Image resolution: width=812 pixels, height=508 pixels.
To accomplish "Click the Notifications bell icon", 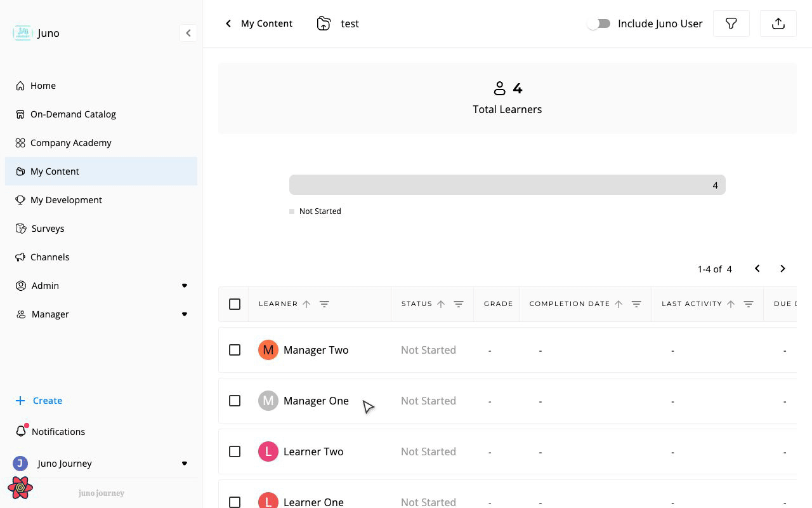I will [21, 431].
